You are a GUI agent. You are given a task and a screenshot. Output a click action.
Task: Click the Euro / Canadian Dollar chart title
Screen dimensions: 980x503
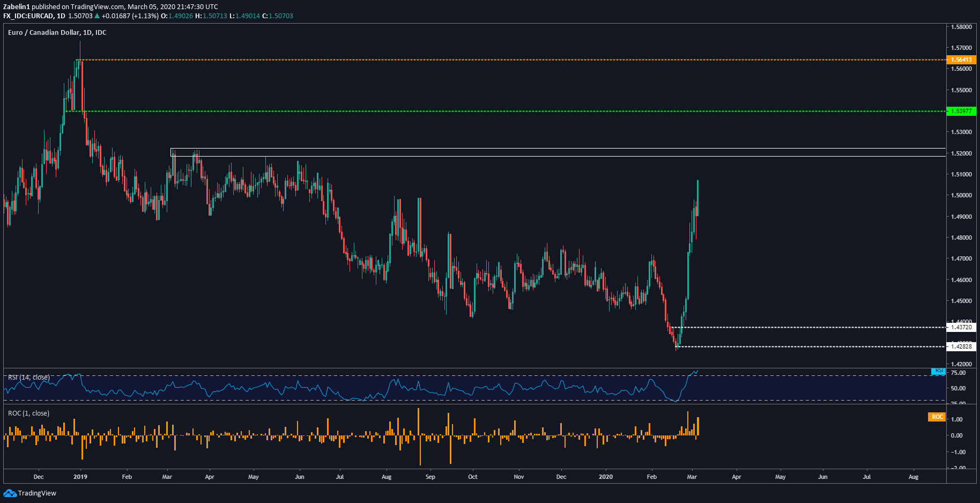[x=57, y=33]
